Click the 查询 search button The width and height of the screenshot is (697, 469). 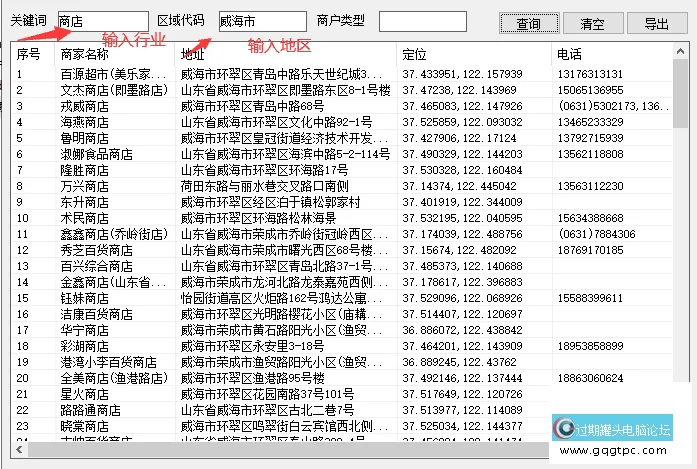[528, 24]
